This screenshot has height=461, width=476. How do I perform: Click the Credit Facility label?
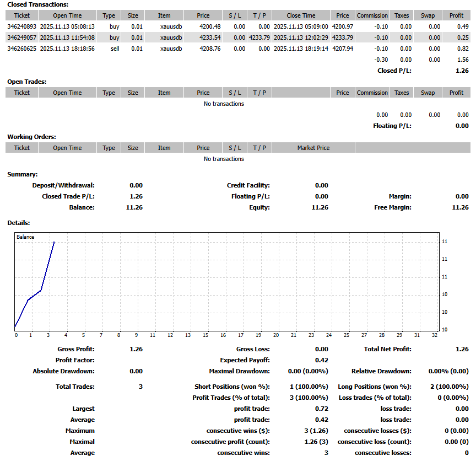pos(248,185)
